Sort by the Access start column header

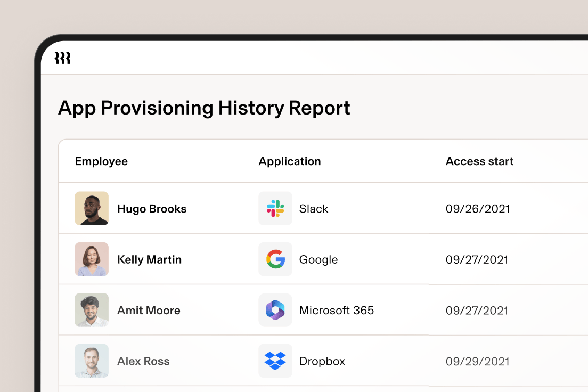[479, 161]
